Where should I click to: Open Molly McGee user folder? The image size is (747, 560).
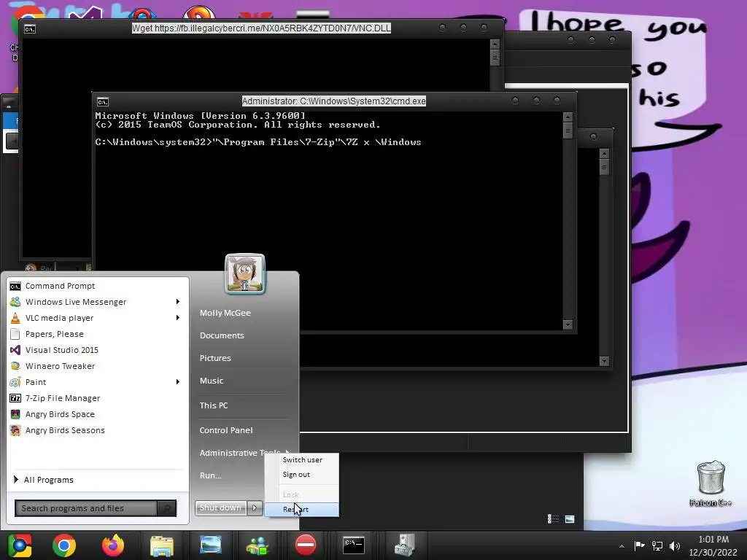(x=225, y=313)
